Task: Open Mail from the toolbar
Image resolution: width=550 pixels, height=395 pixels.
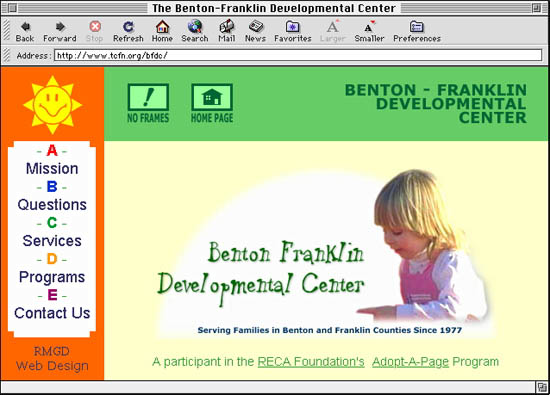Action: pyautogui.click(x=227, y=31)
